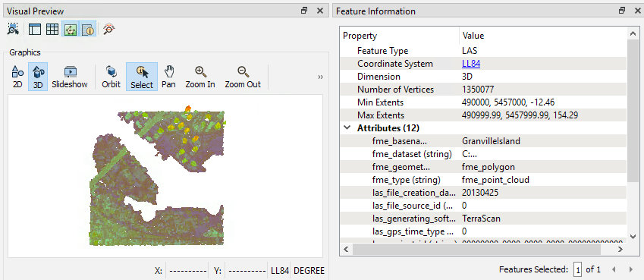The width and height of the screenshot is (644, 280).
Task: Click the Zoom Out tool
Action: tap(243, 77)
